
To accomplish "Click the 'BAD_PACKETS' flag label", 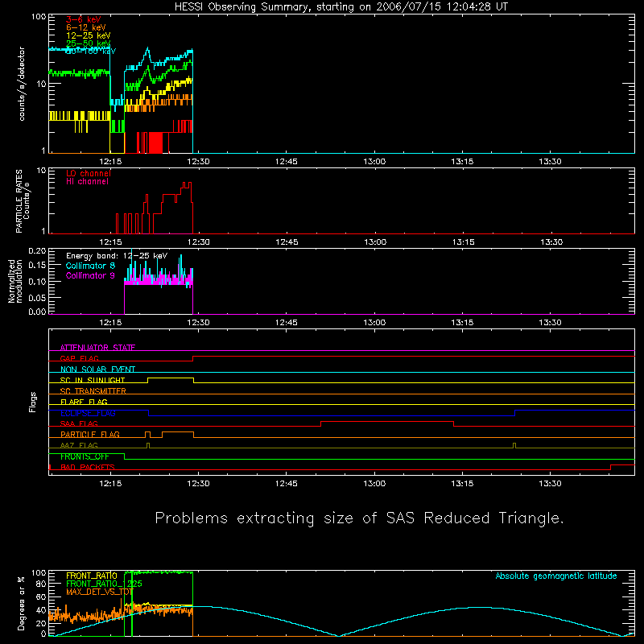I will [x=88, y=467].
